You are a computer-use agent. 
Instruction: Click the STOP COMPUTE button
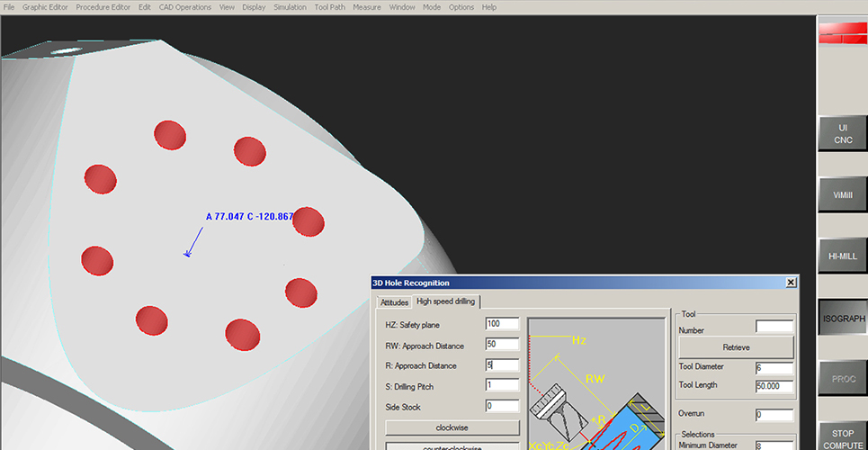[843, 436]
